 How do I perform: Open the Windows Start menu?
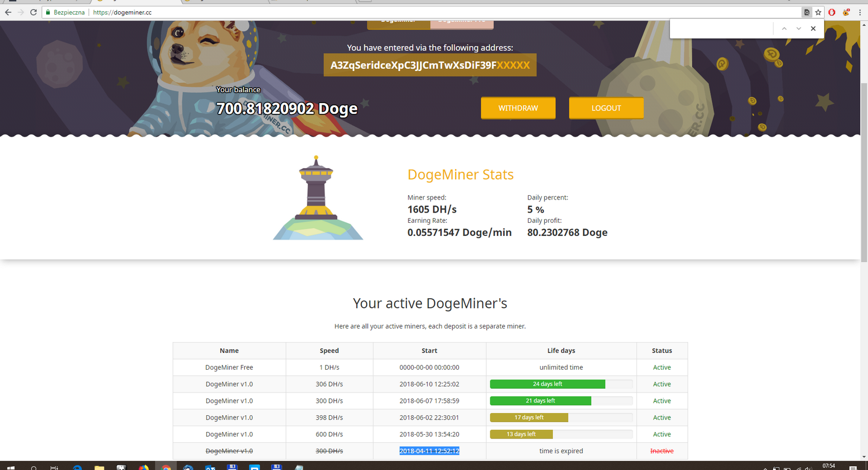pyautogui.click(x=11, y=467)
